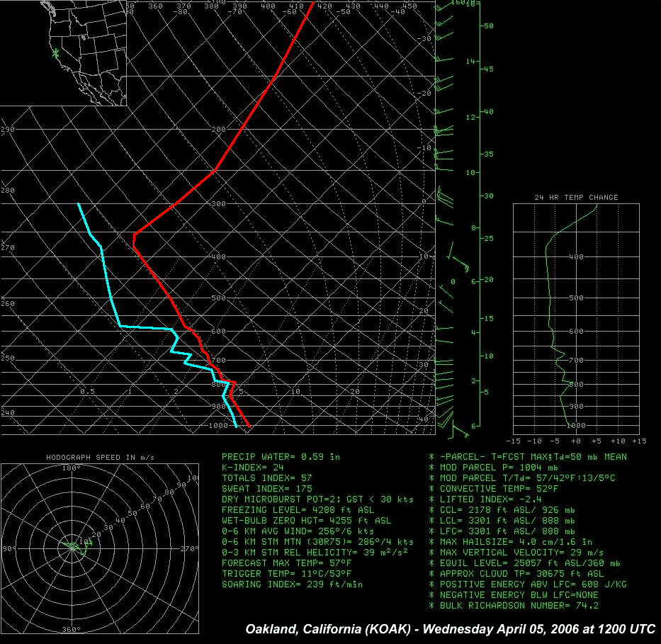Click the 180° label on the hodograph
The width and height of the screenshot is (661, 644).
[72, 468]
